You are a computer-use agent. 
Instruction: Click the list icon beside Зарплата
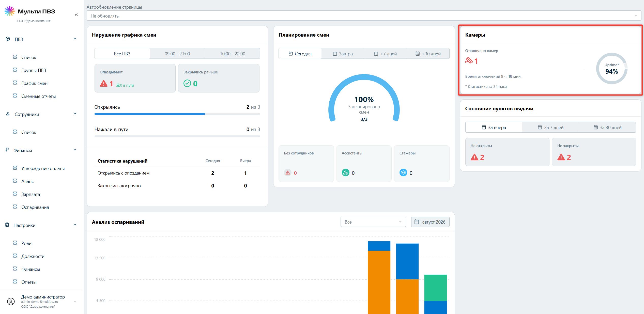pos(15,194)
